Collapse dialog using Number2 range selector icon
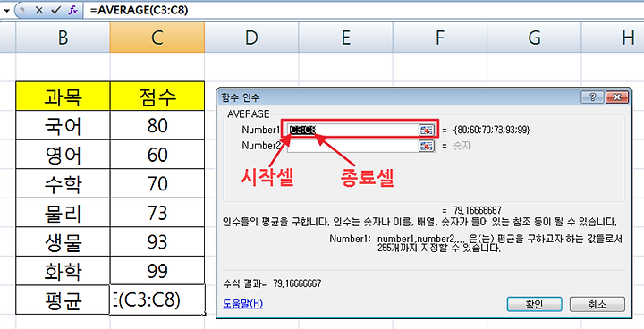644x329 pixels. click(427, 146)
